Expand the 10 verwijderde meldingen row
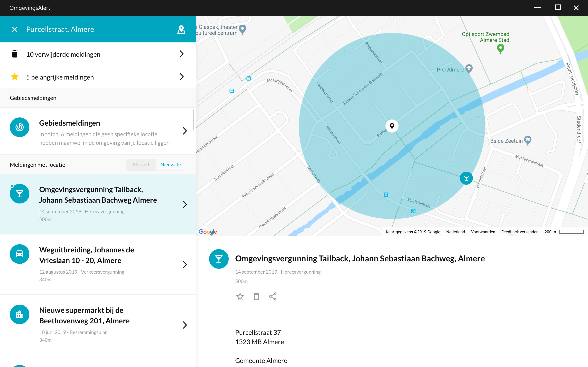 pyautogui.click(x=181, y=54)
